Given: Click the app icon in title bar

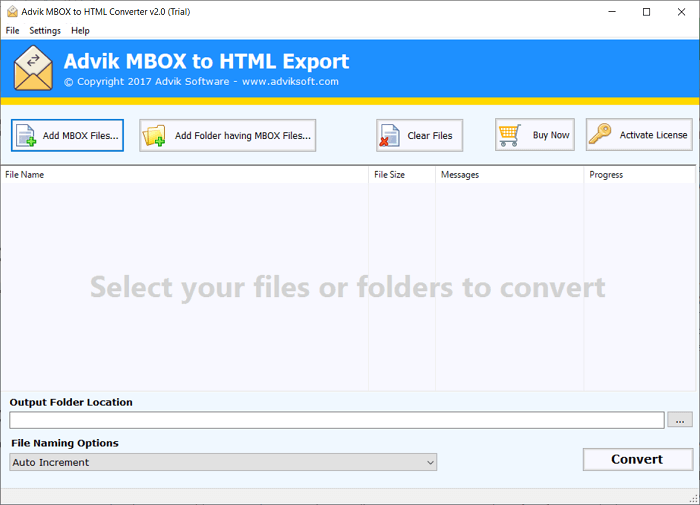Looking at the screenshot, I should 11,12.
